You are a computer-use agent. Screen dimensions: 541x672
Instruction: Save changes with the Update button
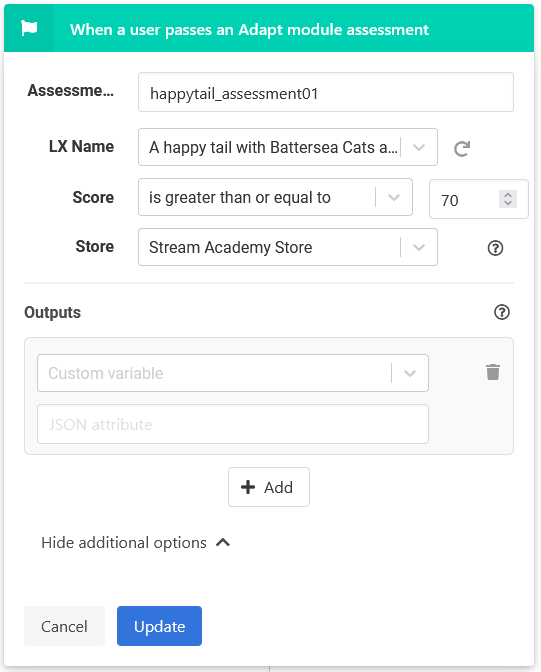click(159, 626)
